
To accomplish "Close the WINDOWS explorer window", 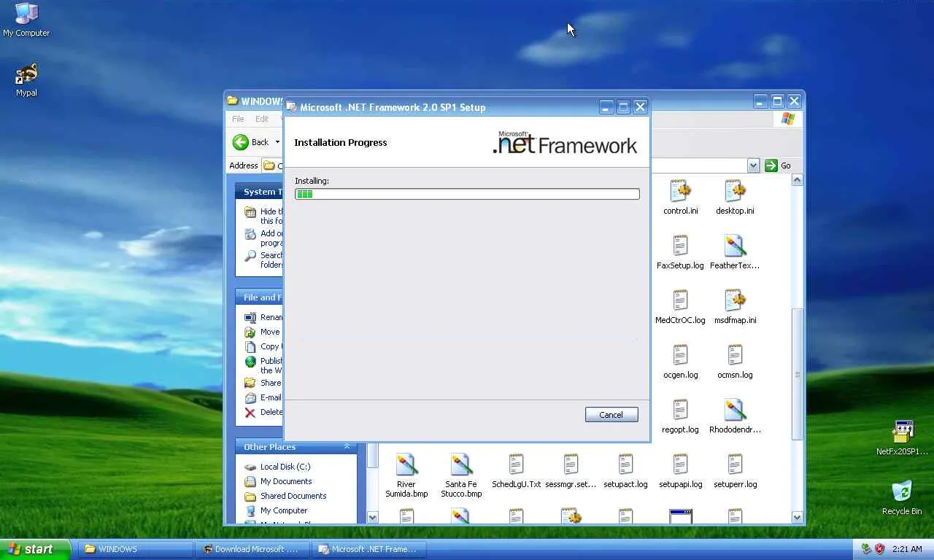I will coord(794,101).
